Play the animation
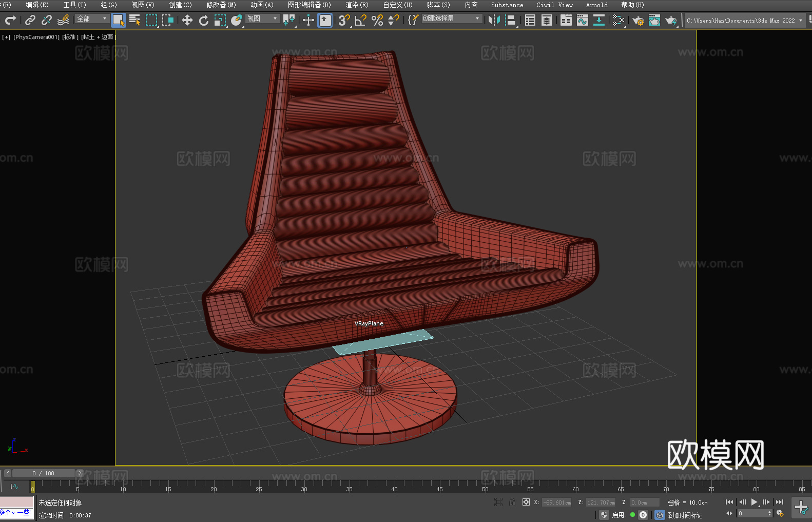Screen dimensions: 812x522 [755, 502]
